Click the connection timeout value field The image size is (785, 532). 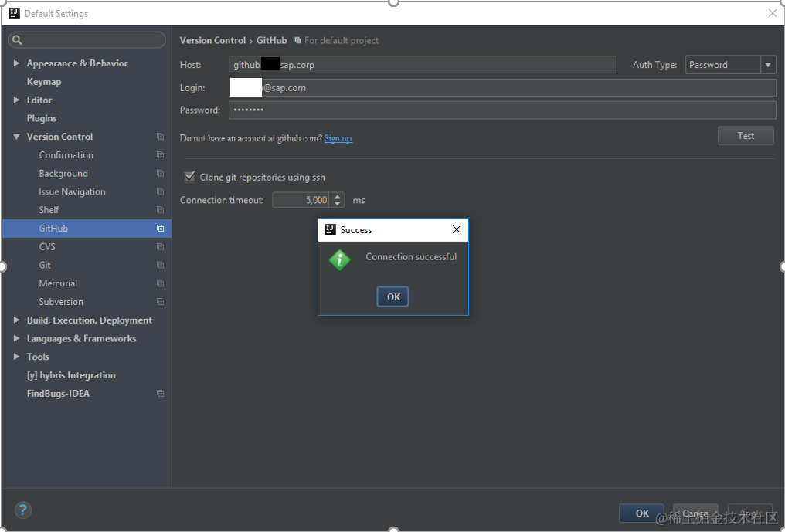point(301,200)
